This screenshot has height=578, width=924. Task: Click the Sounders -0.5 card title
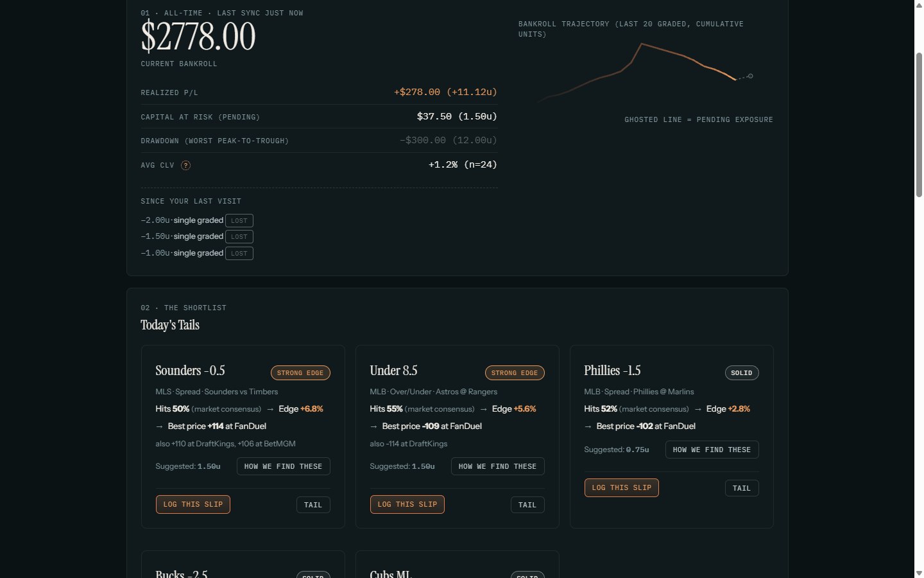[190, 371]
